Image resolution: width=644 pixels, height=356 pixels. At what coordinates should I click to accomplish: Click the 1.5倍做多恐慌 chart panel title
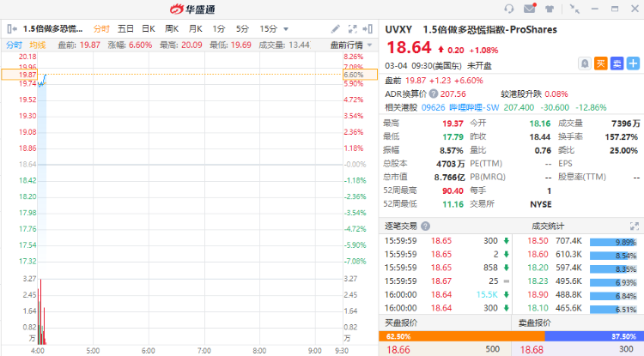point(52,28)
